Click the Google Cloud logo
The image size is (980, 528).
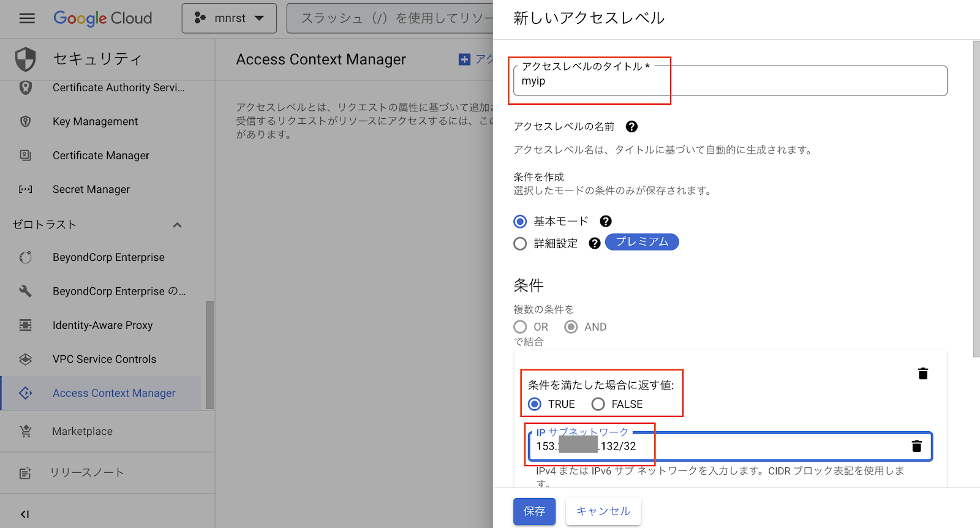click(x=102, y=18)
